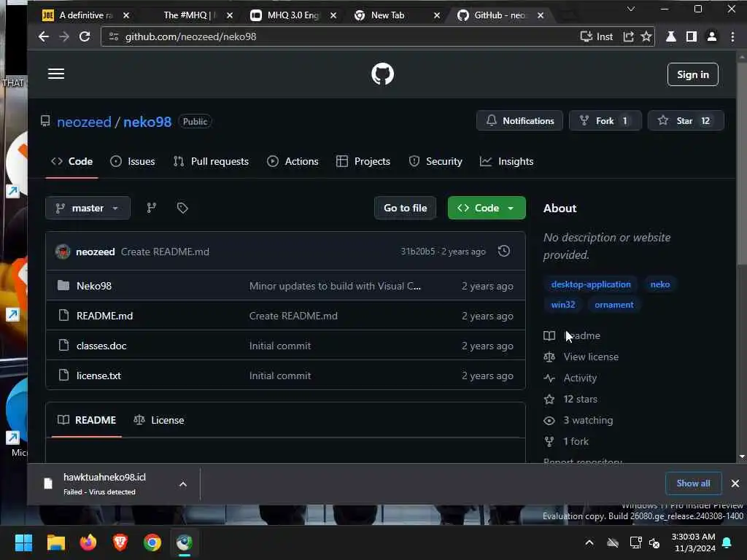Screen dimensions: 747x560
Task: Click ornament topic tag
Action: pos(614,305)
